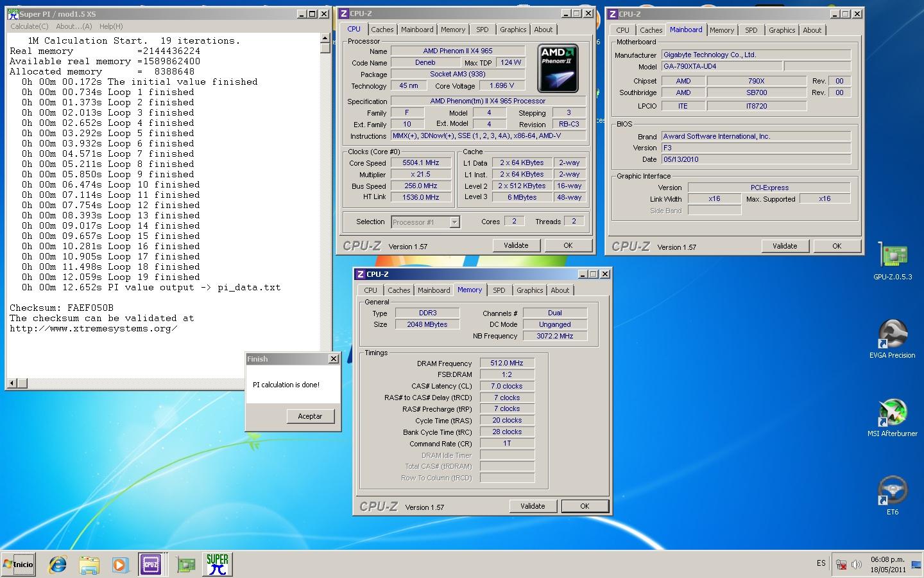Click Super PI vertical scrollbar up arrow
Image resolution: width=924 pixels, height=578 pixels.
click(325, 39)
